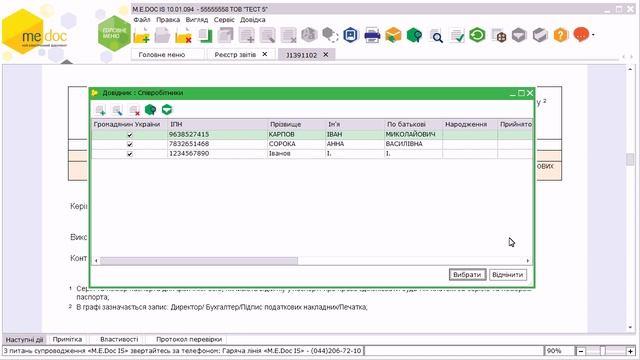Open the Довідка menu
The width and height of the screenshot is (640, 360).
pyautogui.click(x=253, y=20)
